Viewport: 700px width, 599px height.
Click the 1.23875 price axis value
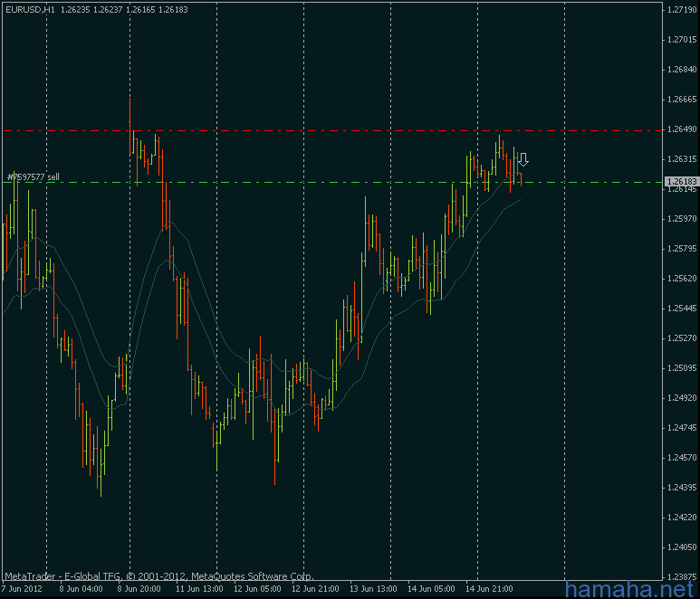coord(682,576)
